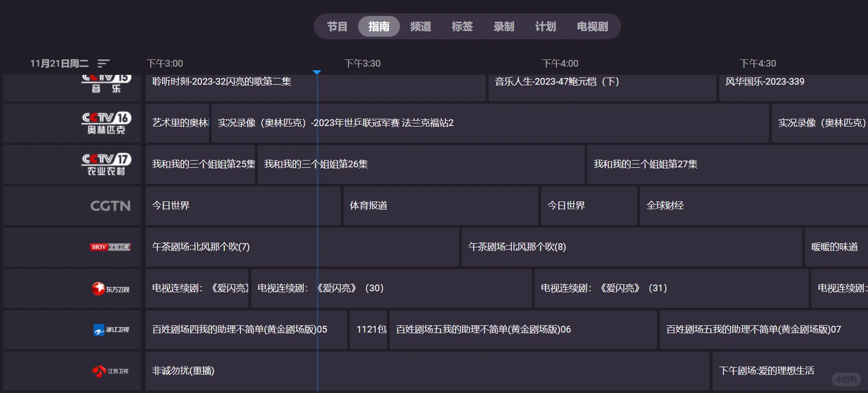868x393 pixels.
Task: Open program 艺术里的奥林 on CCTV 16
Action: (x=177, y=123)
